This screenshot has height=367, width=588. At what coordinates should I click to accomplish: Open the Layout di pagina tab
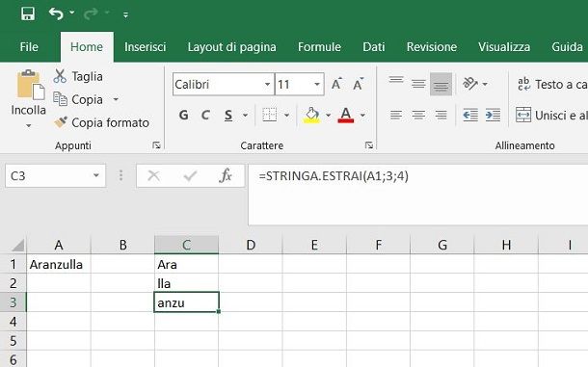(231, 47)
